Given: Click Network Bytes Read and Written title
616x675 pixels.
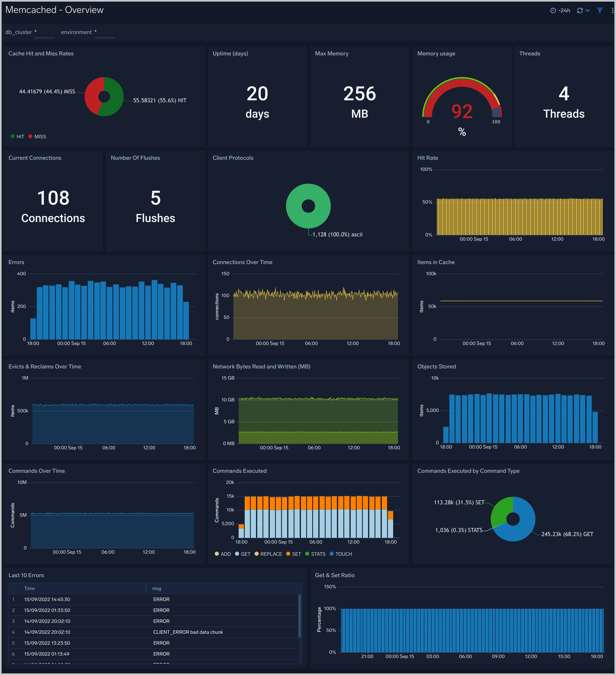Looking at the screenshot, I should click(x=261, y=367).
